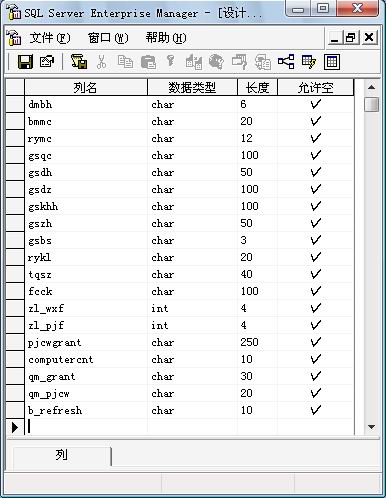The height and width of the screenshot is (498, 386).
Task: Toggle allow-null check for computercnt
Action: 315,359
